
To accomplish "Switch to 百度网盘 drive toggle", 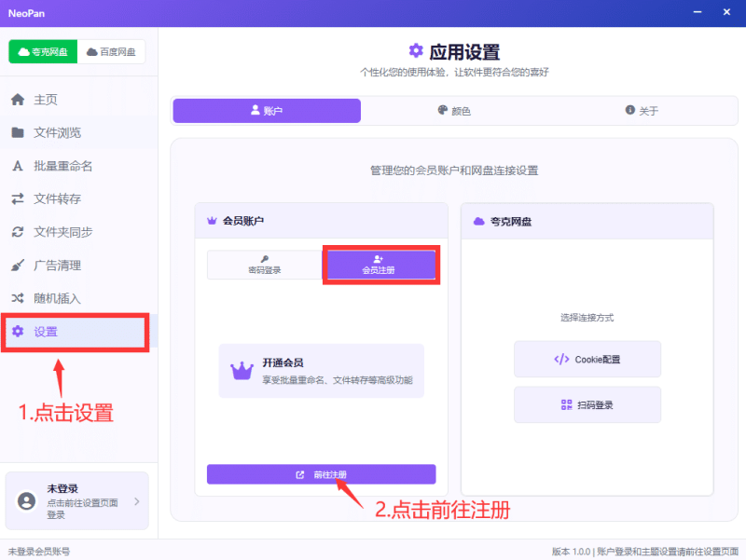I will point(111,52).
